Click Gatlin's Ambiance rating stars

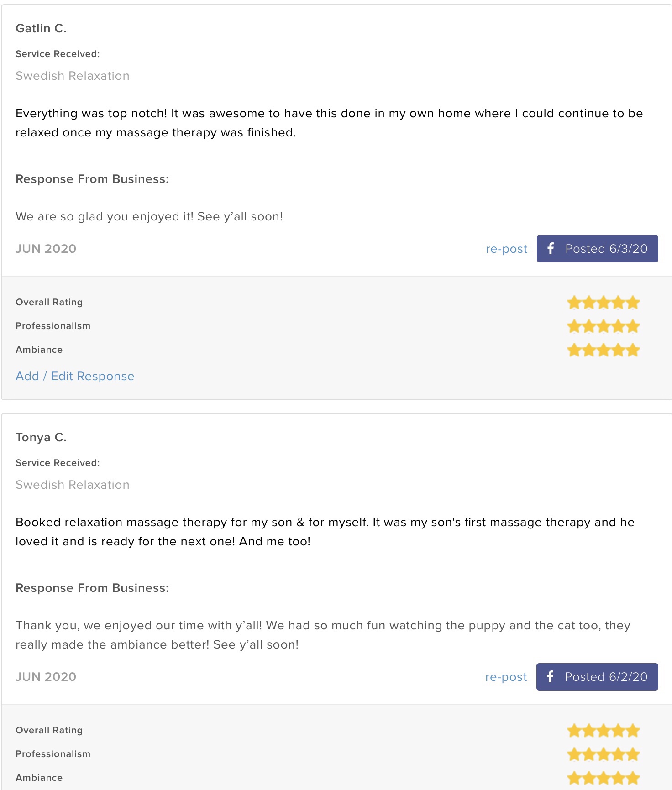pos(603,350)
